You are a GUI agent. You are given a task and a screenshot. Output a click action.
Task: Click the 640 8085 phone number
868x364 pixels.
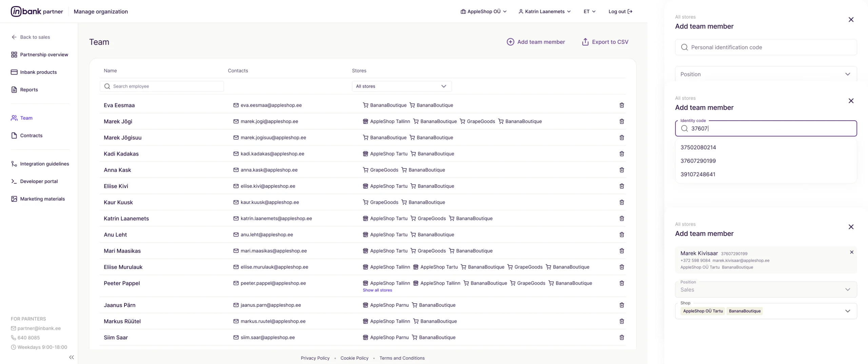click(x=28, y=338)
